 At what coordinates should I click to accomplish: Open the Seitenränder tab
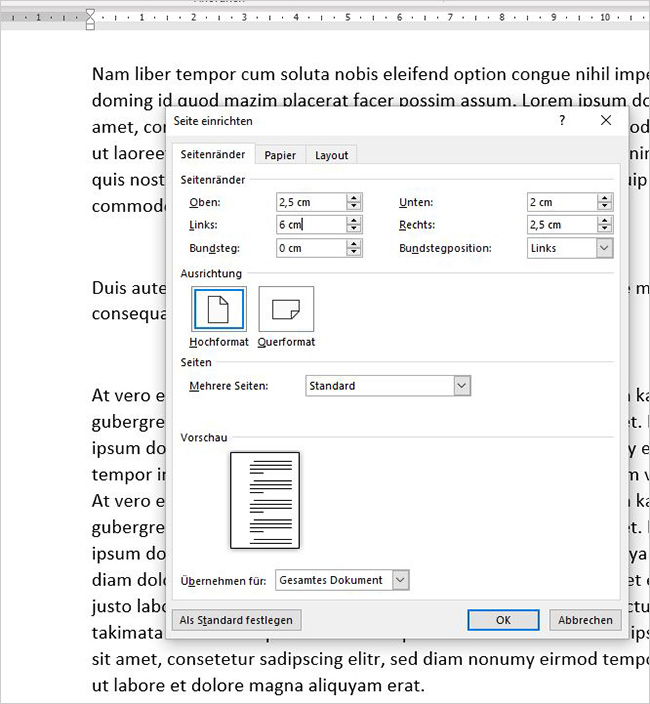212,154
